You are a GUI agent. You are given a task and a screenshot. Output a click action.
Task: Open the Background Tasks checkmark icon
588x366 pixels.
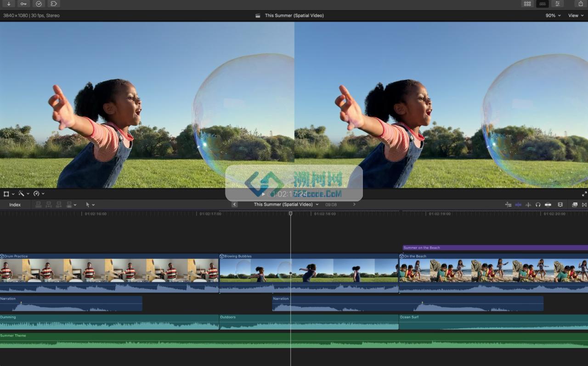click(x=39, y=4)
